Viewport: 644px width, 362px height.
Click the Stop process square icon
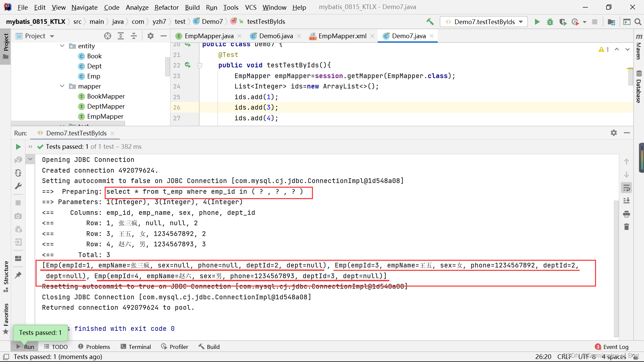[x=595, y=22]
